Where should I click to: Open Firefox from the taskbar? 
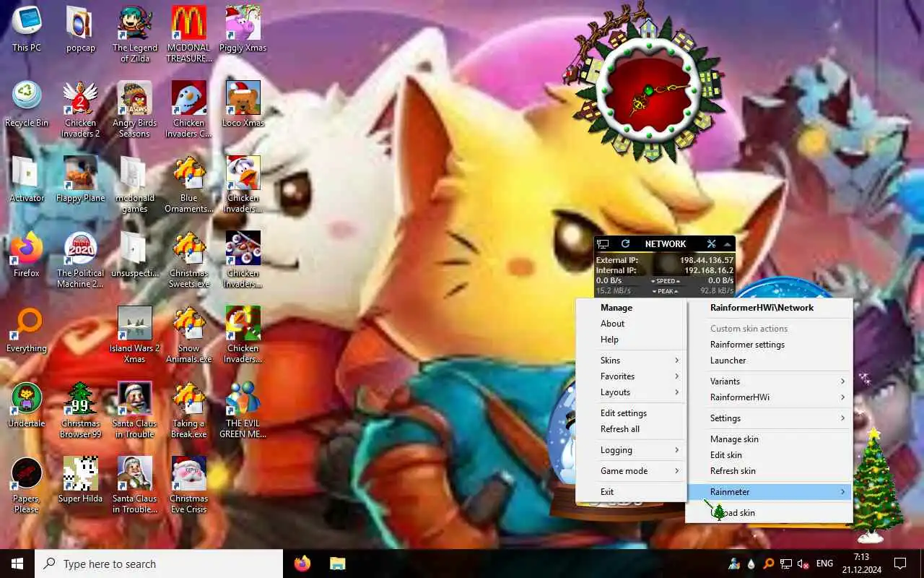pyautogui.click(x=302, y=564)
